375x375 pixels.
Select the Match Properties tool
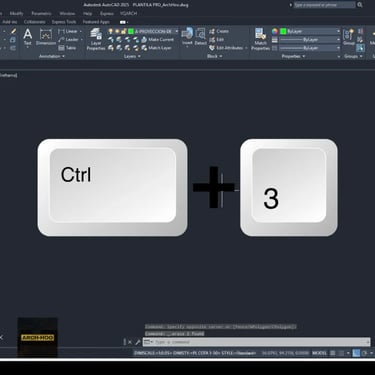[260, 39]
